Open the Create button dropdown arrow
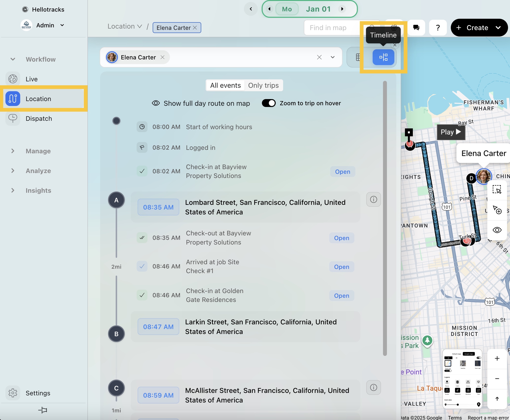 [498, 28]
